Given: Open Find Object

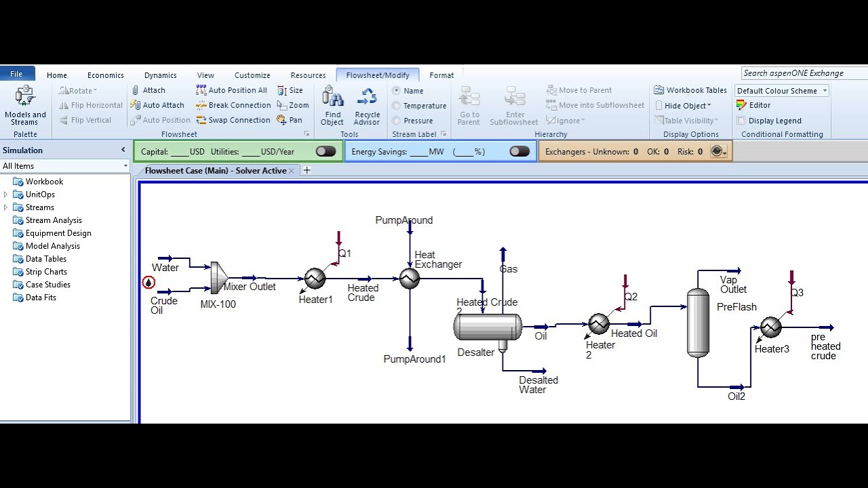Looking at the screenshot, I should (332, 106).
